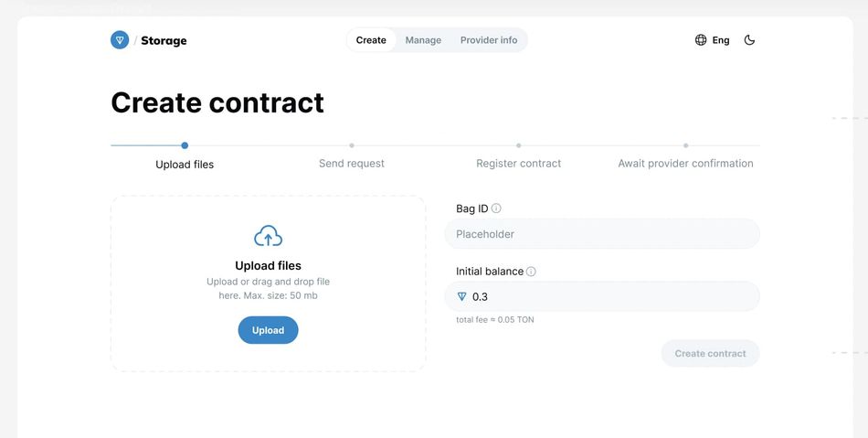The width and height of the screenshot is (868, 438).
Task: Click the Storage title text link
Action: coord(164,40)
